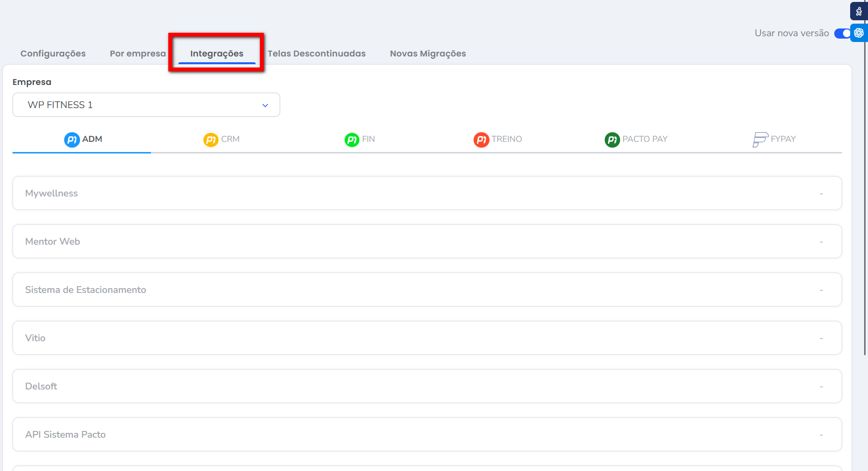The height and width of the screenshot is (471, 868).
Task: Open the accessibility widget icon
Action: pyautogui.click(x=859, y=11)
